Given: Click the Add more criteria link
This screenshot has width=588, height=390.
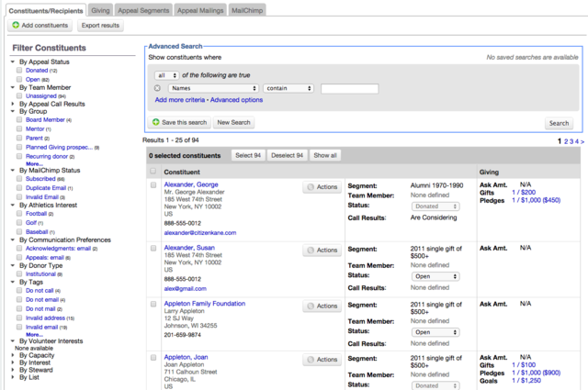Looking at the screenshot, I should click(x=180, y=100).
